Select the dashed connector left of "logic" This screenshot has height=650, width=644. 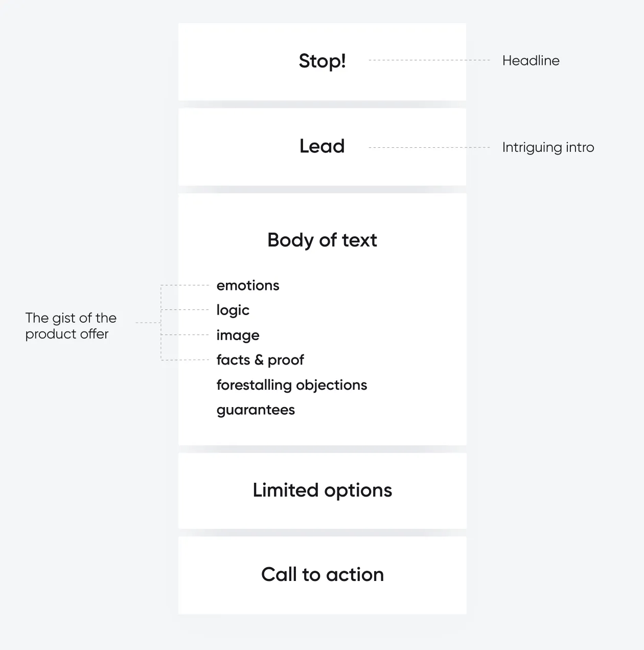(185, 310)
